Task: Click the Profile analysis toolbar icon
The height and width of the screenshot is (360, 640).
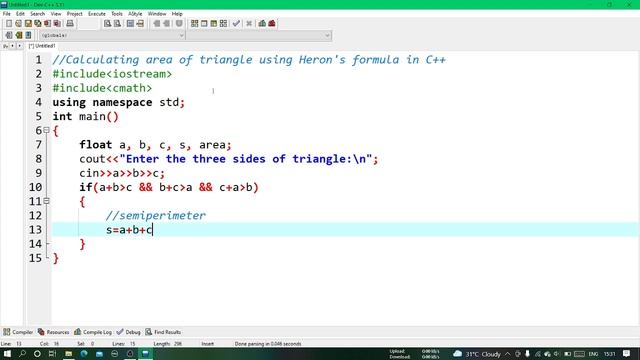Action: (262, 24)
